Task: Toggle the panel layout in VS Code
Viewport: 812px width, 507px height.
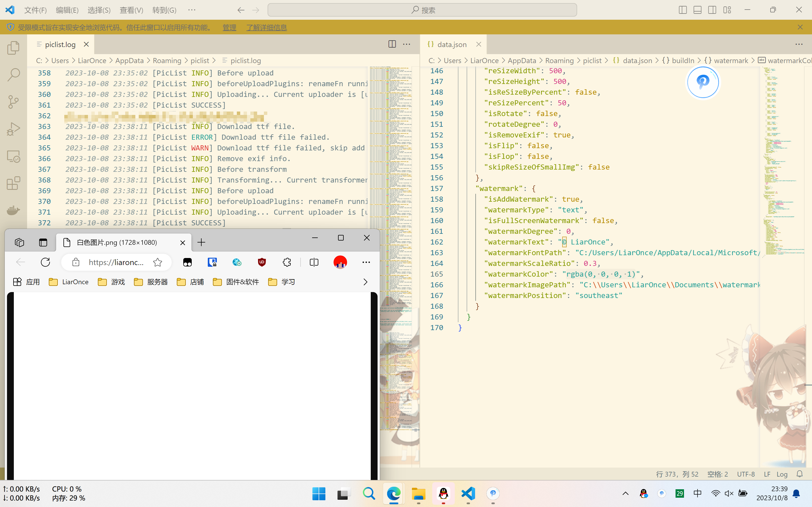Action: click(697, 10)
